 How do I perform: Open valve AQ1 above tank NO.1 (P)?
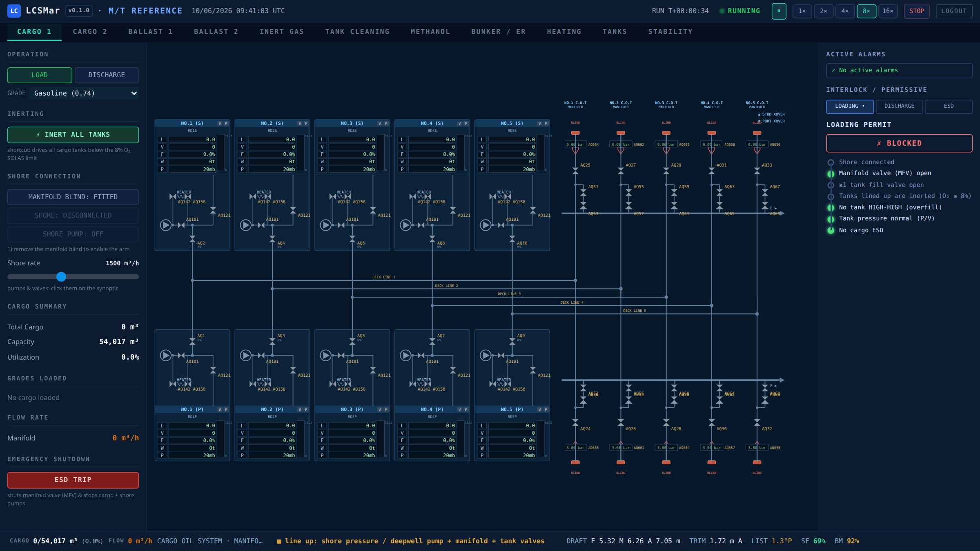coord(192,341)
